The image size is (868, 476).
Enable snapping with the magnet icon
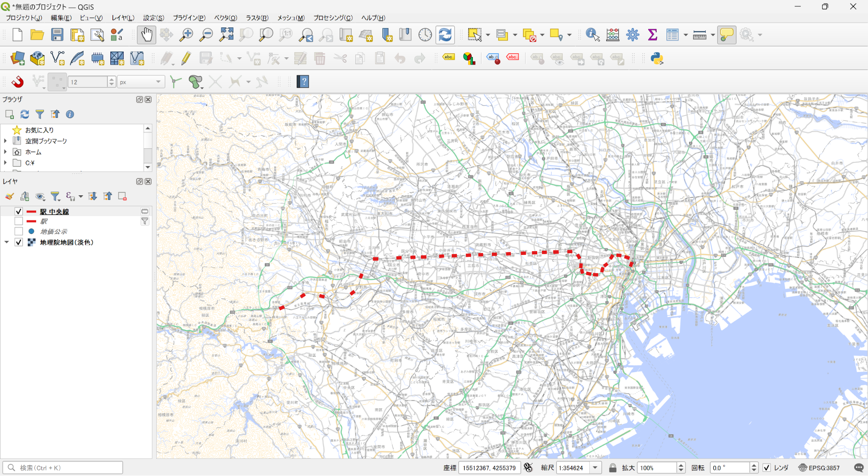(x=18, y=82)
